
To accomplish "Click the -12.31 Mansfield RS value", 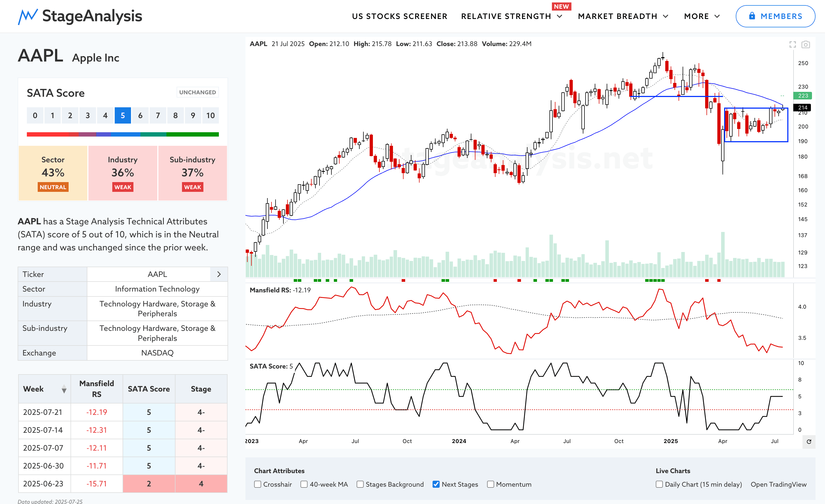I will (x=97, y=430).
